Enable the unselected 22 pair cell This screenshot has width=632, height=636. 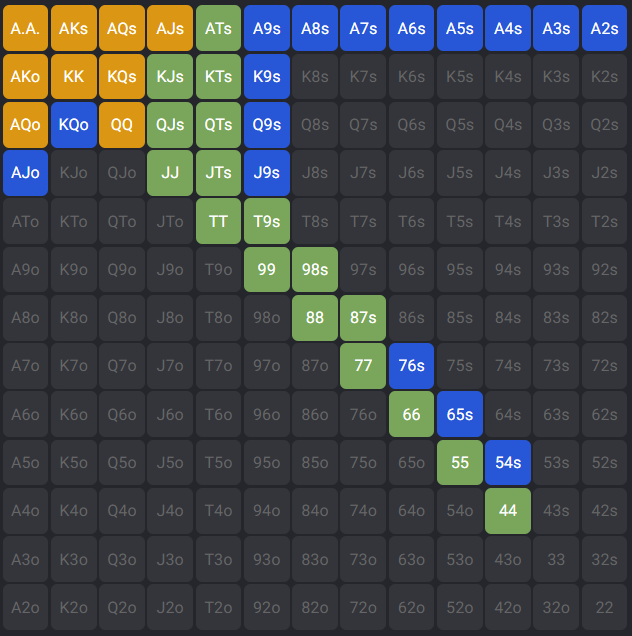[604, 606]
